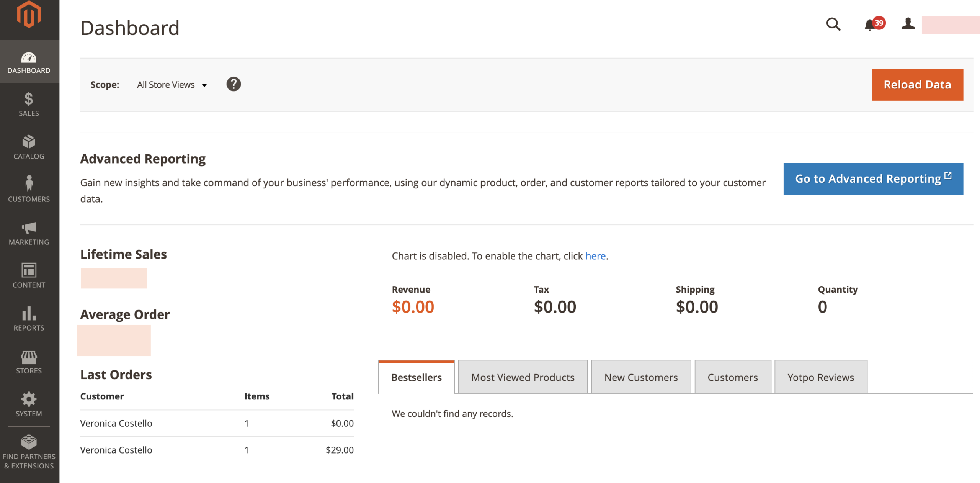The image size is (980, 483).
Task: Click the Reload Data button
Action: (917, 85)
